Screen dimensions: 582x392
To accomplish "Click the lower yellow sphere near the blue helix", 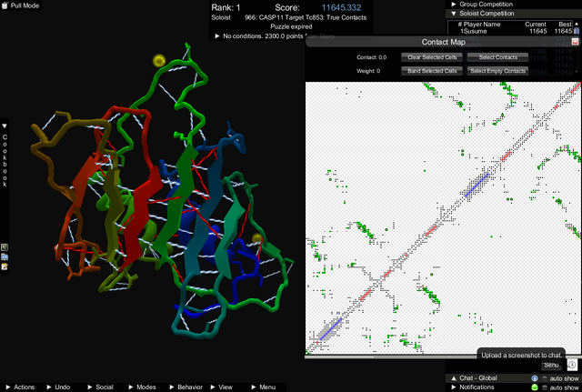I will [x=256, y=238].
